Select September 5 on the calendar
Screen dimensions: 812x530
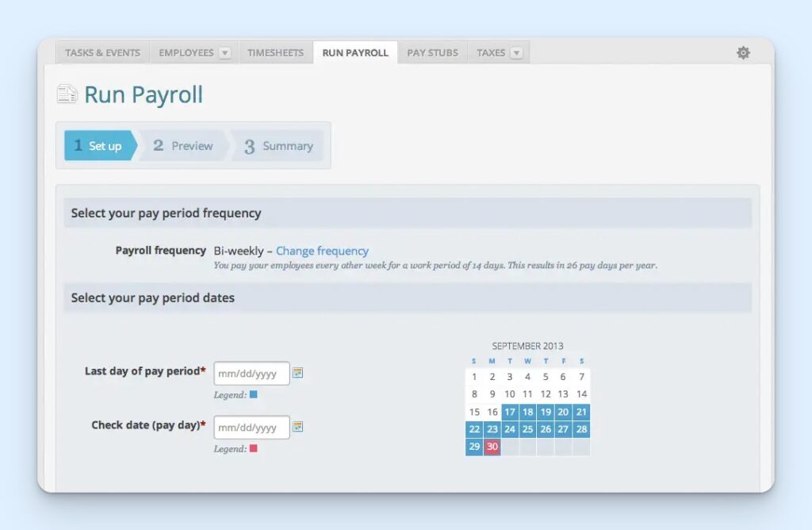[546, 377]
